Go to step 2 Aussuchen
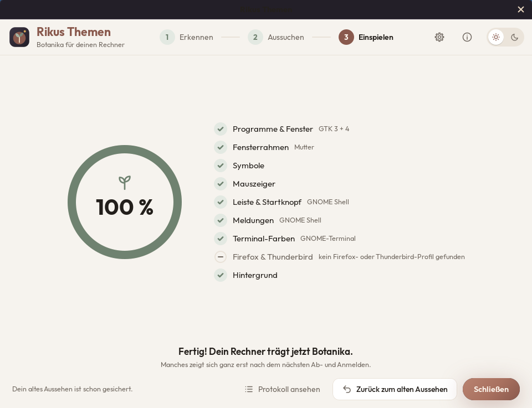 point(276,37)
